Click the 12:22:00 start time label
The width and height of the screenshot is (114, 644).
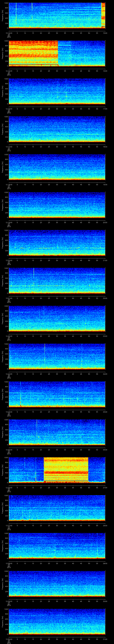9,336
